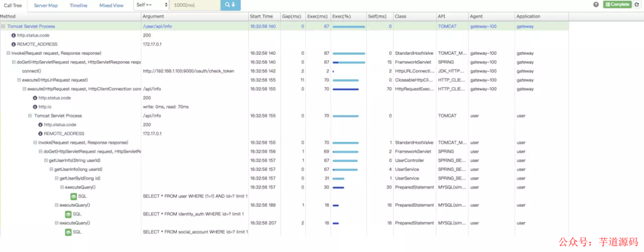Click SELECT * FROM social_account query text
Viewport: 644px width, 252px height.
(x=195, y=232)
